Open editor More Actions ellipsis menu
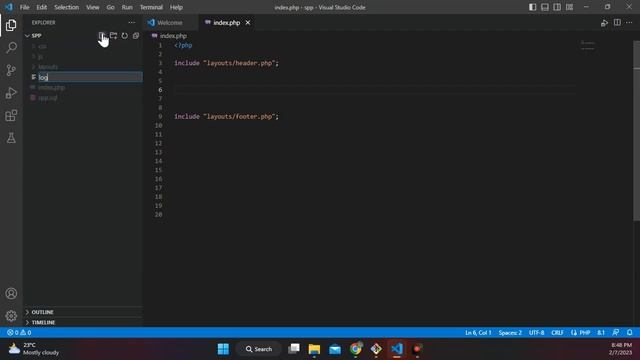 [629, 23]
